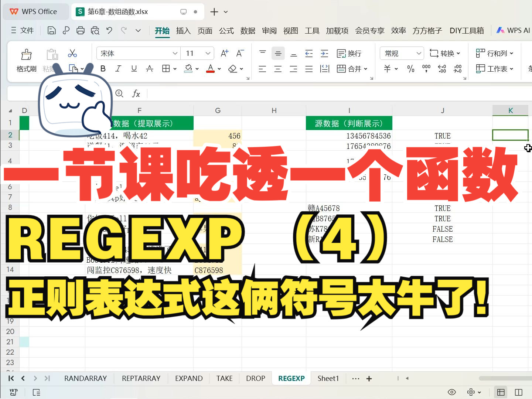The height and width of the screenshot is (399, 532).
Task: Open 方方格子 add-in tab
Action: [427, 31]
